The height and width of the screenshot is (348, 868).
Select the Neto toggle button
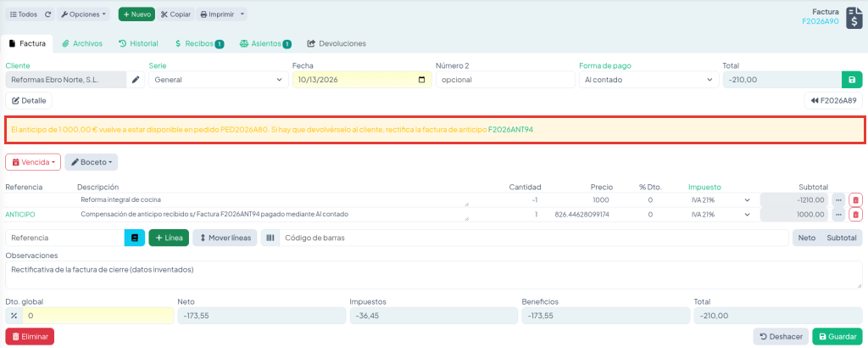click(x=807, y=238)
